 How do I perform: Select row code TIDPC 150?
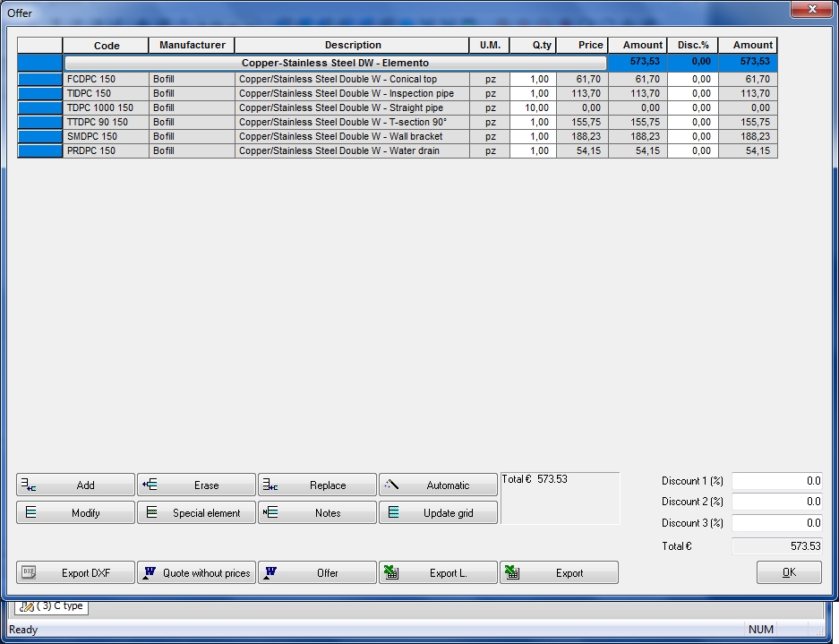tap(106, 94)
